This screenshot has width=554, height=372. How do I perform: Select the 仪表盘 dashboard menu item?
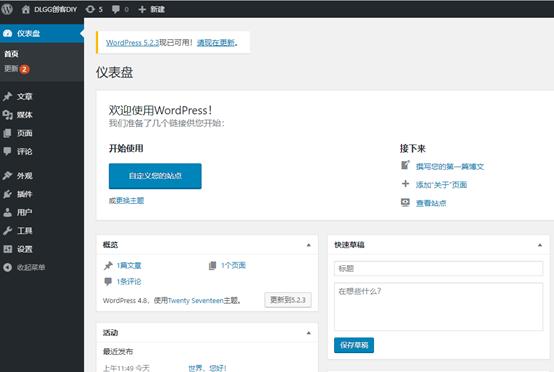42,33
